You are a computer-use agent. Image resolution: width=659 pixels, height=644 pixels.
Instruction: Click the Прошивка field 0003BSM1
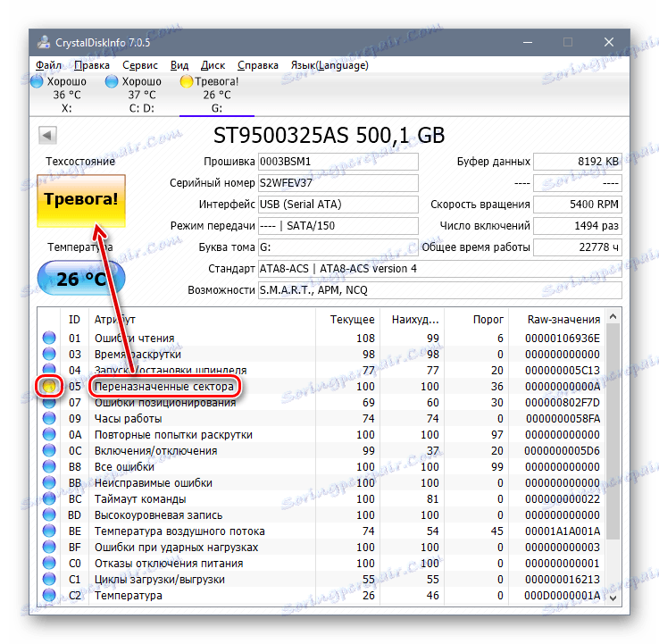338,162
